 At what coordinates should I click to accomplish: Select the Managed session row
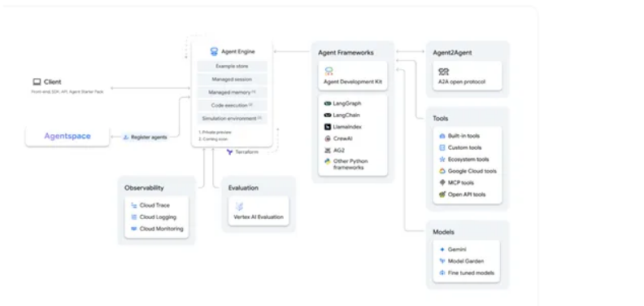click(232, 80)
